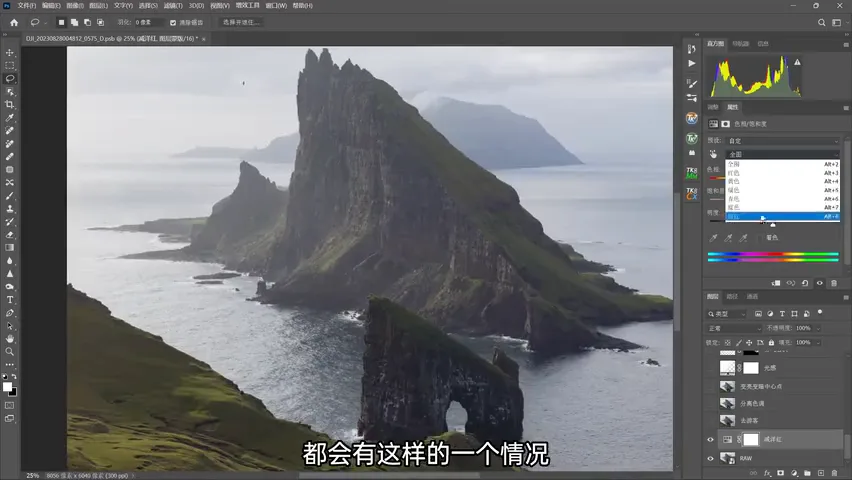Screen dimensions: 852x480
Task: Open the Properties panel flyout menu
Action: point(846,108)
